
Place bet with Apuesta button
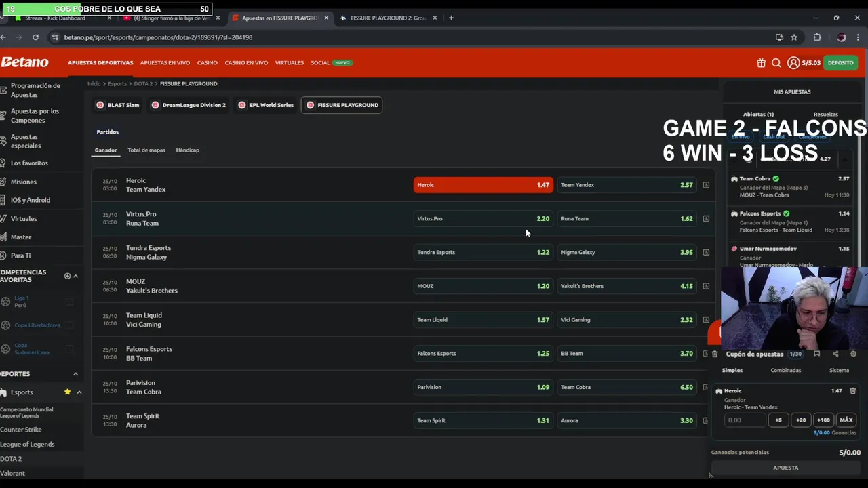point(786,468)
